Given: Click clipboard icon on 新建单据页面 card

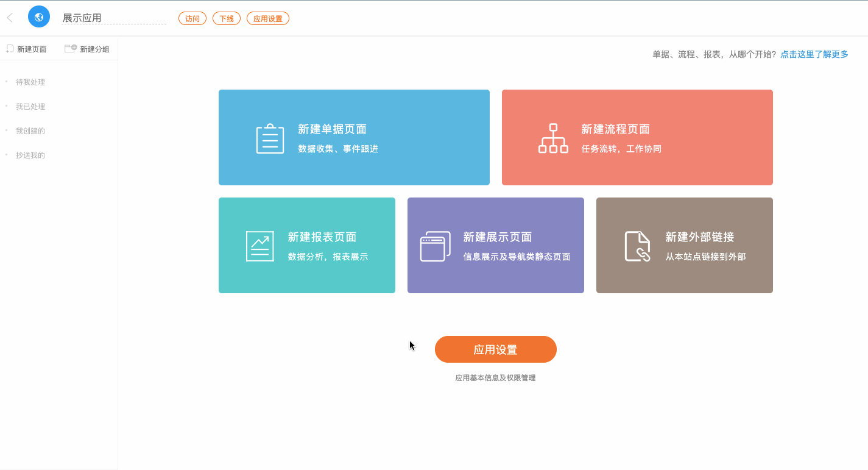Looking at the screenshot, I should click(270, 138).
